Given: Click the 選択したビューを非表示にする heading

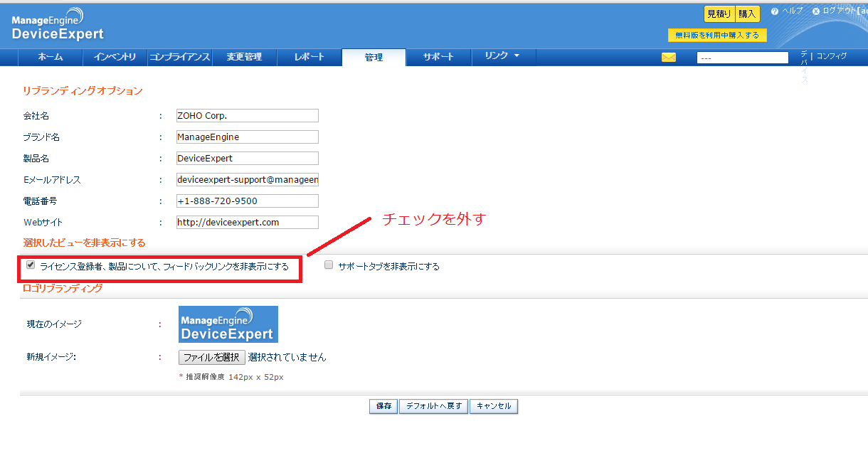Looking at the screenshot, I should pyautogui.click(x=84, y=243).
